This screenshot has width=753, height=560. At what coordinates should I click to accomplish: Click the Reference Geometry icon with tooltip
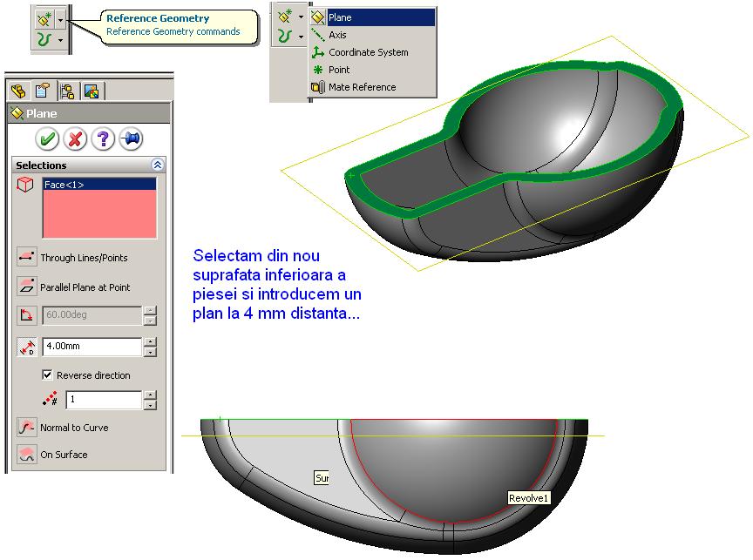coord(44,20)
